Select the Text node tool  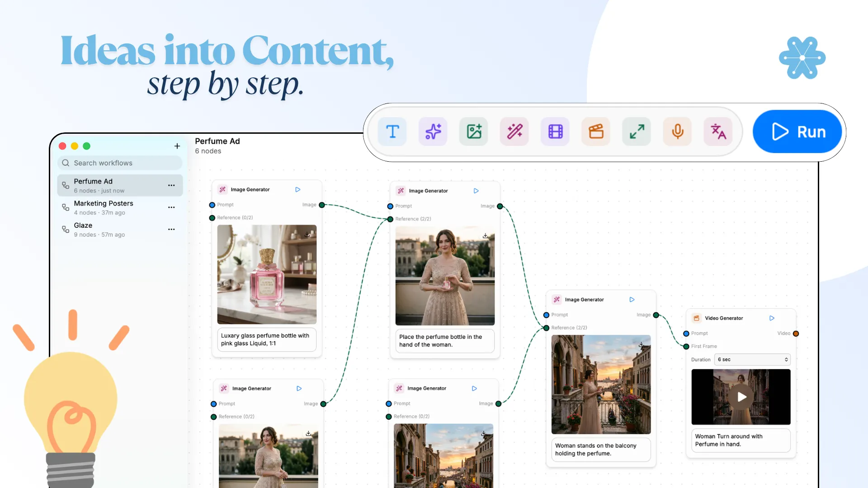click(392, 132)
